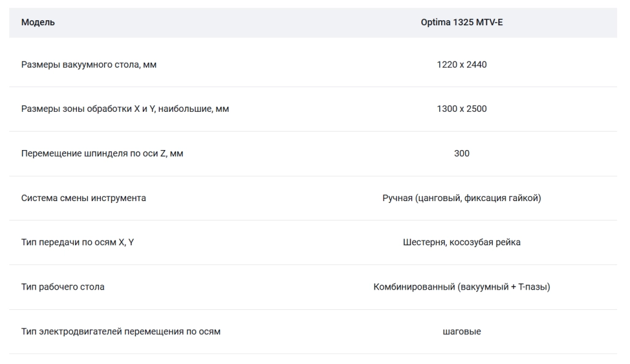Click the 'шаговые' motor type value
Image resolution: width=630 pixels, height=364 pixels.
pos(461,331)
